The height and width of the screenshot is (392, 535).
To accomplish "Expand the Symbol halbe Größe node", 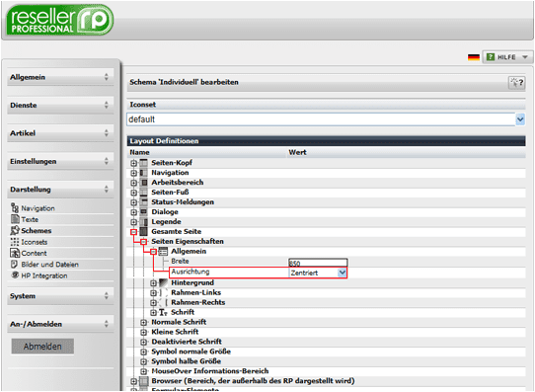I will (144, 361).
